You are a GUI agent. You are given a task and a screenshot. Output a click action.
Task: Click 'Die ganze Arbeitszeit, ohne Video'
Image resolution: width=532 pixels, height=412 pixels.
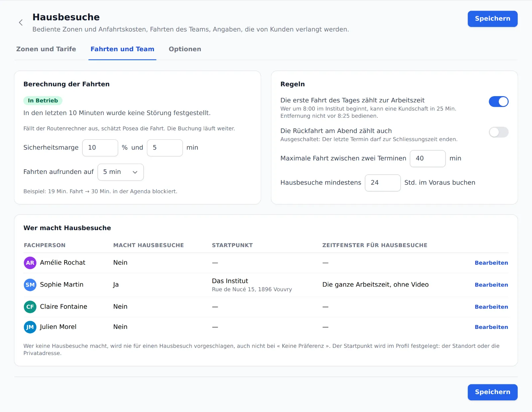tap(375, 285)
